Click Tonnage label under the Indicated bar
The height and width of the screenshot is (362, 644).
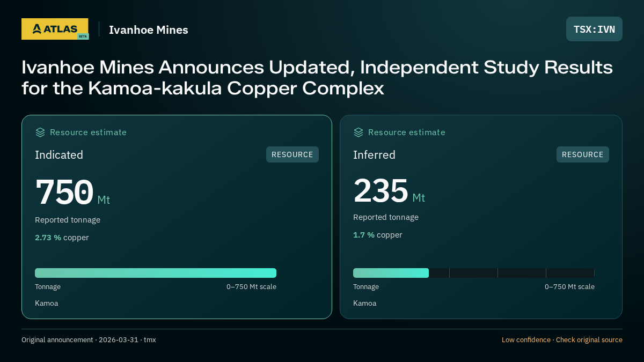coord(48,287)
